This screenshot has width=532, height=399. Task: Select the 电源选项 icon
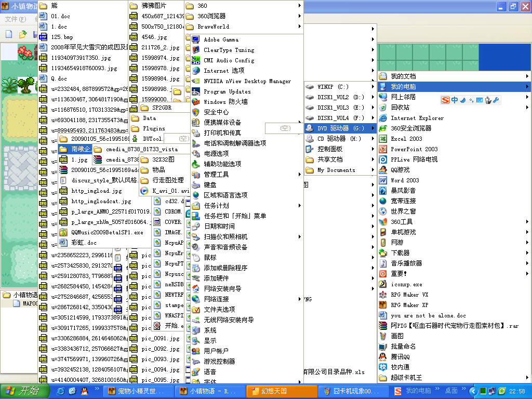pos(196,154)
